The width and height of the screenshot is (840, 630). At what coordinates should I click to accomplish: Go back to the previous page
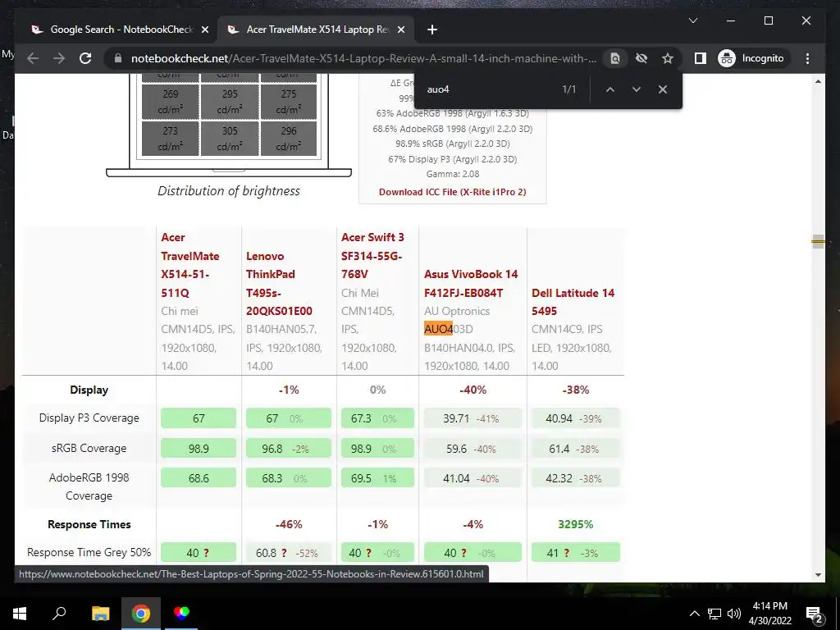(33, 58)
